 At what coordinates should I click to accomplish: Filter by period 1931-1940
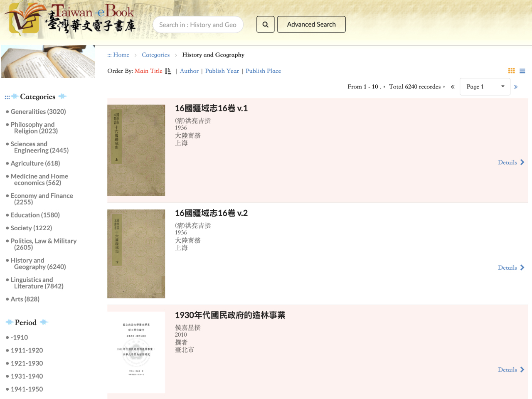(27, 376)
